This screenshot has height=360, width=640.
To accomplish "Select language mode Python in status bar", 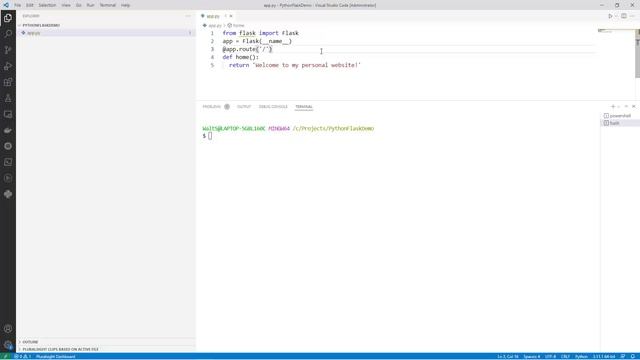I will tap(581, 356).
